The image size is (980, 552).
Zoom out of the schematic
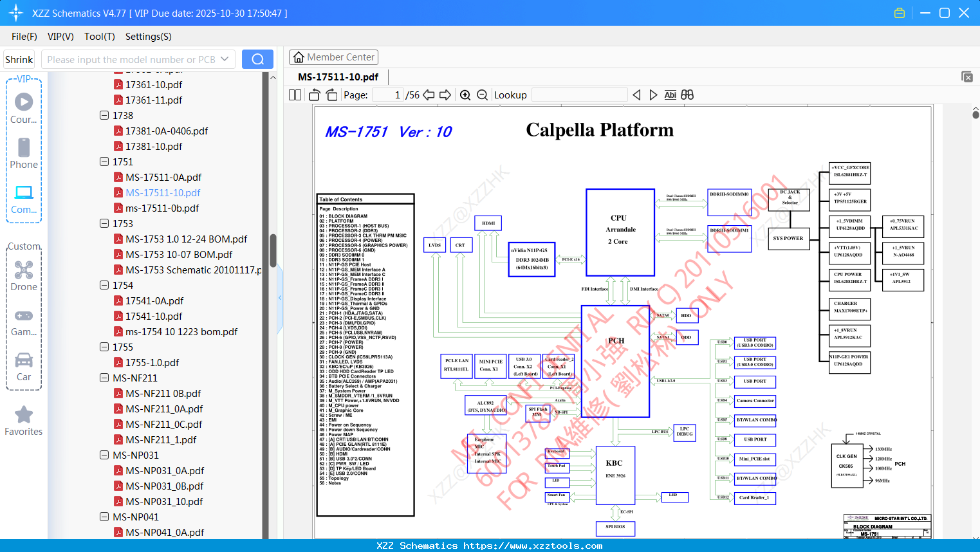(x=483, y=95)
